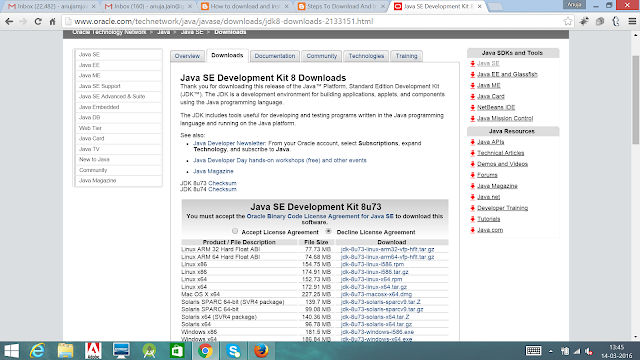Select Accept License Agreement radio button
The height and width of the screenshot is (360, 640).
(235, 231)
